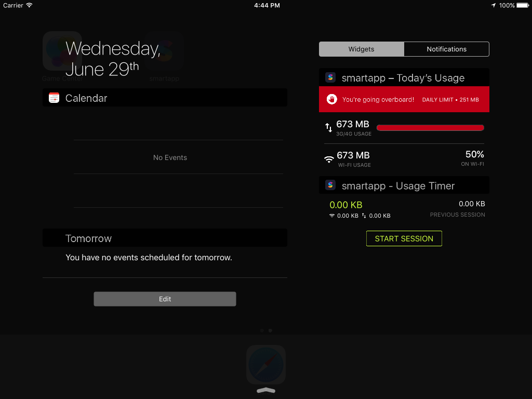Switch to the Widgets tab
This screenshot has height=399, width=532.
click(x=362, y=49)
